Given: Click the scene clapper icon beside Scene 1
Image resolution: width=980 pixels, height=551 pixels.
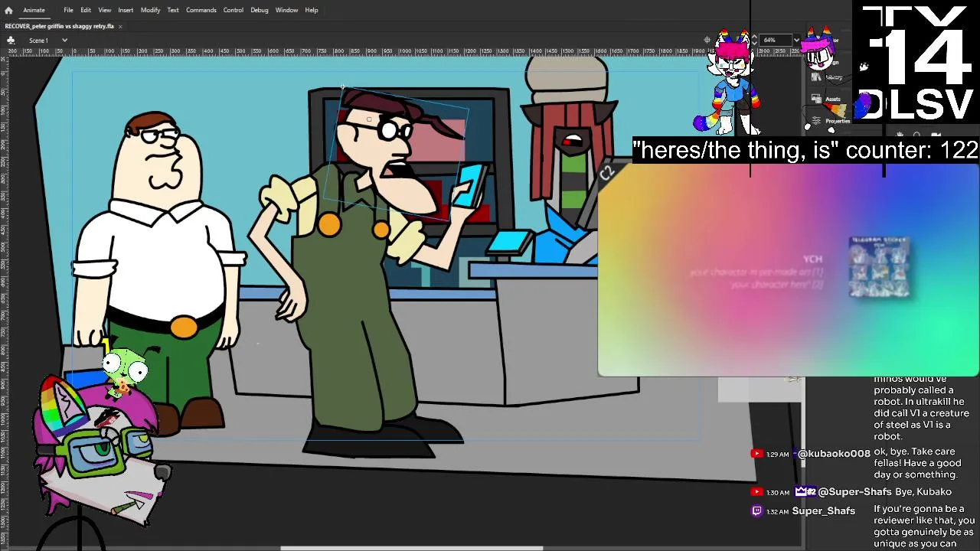Looking at the screenshot, I should [11, 40].
